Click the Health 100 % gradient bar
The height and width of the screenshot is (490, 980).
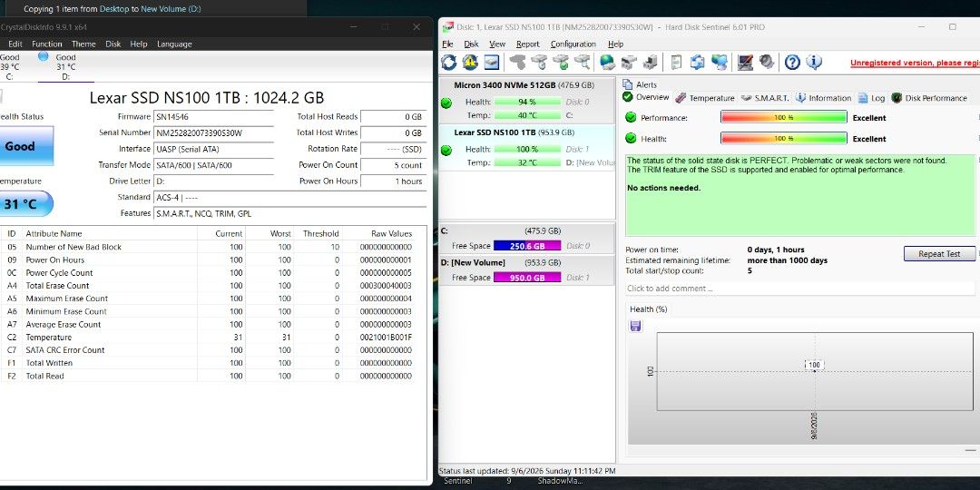pos(784,139)
